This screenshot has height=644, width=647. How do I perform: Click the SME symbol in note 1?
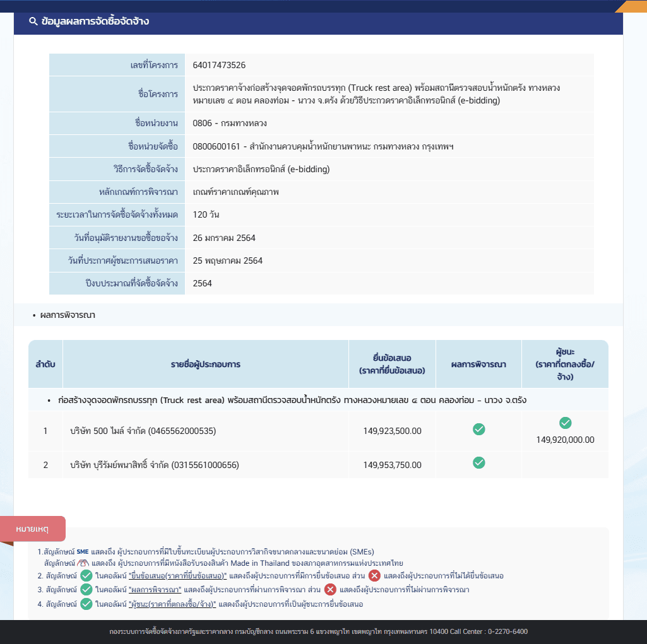83,552
